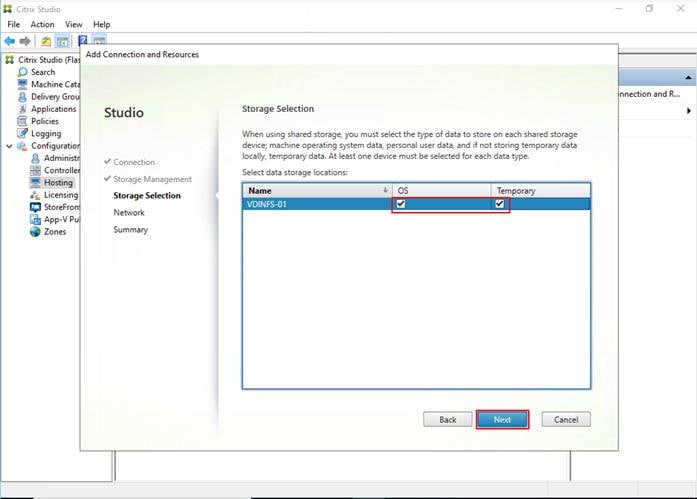Select Logging in the console tree
The width and height of the screenshot is (697, 499).
click(46, 133)
